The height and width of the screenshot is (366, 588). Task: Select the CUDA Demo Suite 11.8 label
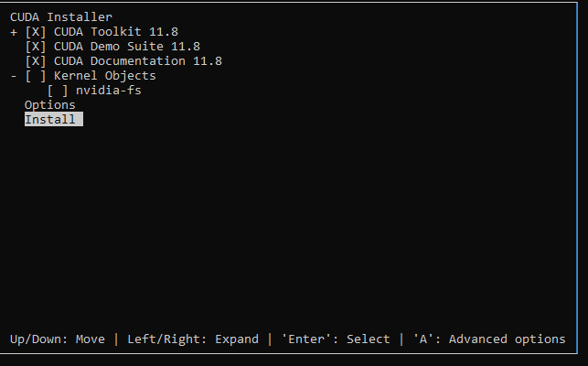pos(127,47)
